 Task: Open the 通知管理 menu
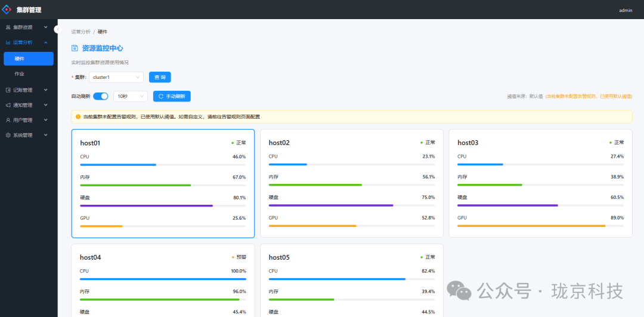click(29, 105)
